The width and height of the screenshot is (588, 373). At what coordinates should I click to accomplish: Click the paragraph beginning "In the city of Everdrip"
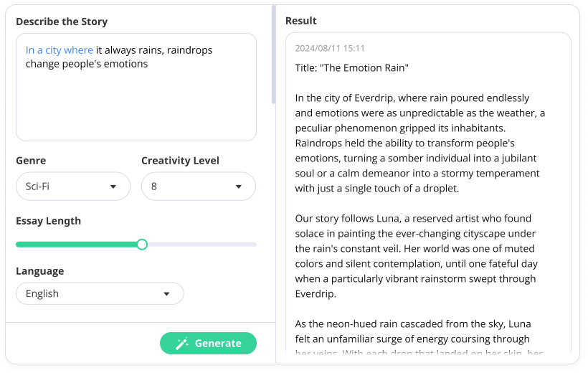click(420, 143)
